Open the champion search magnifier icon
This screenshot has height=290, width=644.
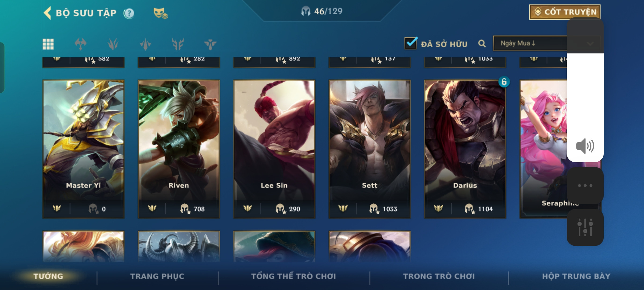click(x=482, y=44)
